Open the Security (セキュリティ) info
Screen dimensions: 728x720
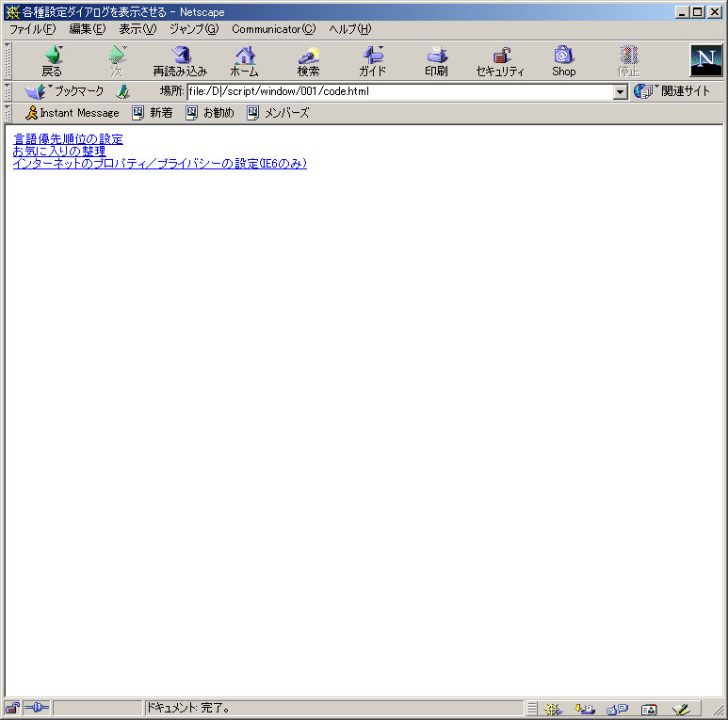(x=500, y=61)
